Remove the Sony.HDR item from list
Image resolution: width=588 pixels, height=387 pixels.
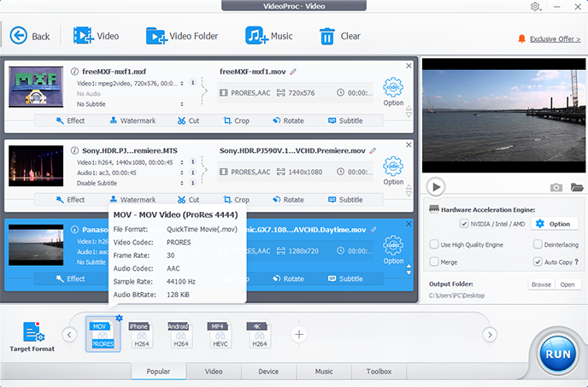[409, 144]
